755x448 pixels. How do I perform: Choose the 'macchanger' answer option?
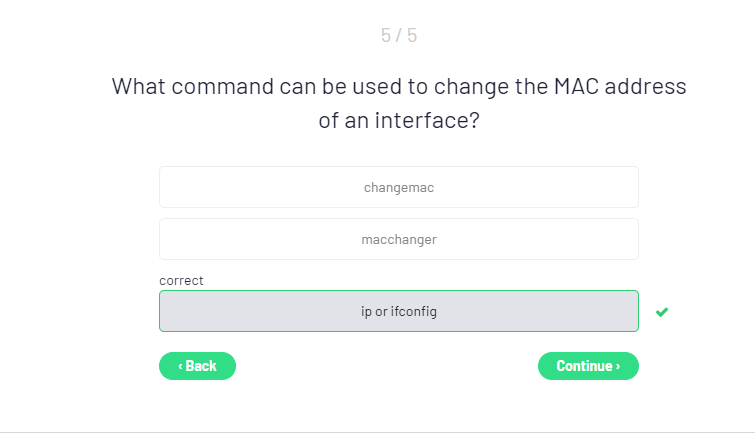(x=398, y=239)
